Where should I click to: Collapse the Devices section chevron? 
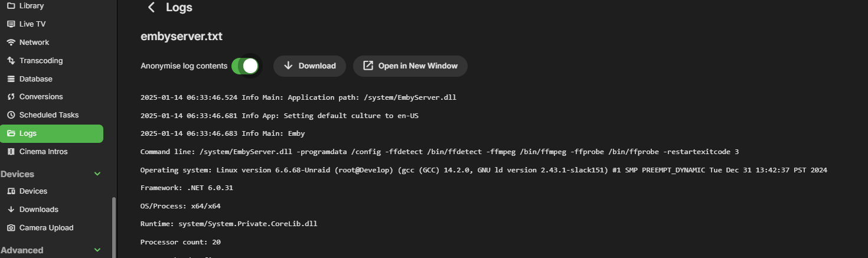coord(97,174)
